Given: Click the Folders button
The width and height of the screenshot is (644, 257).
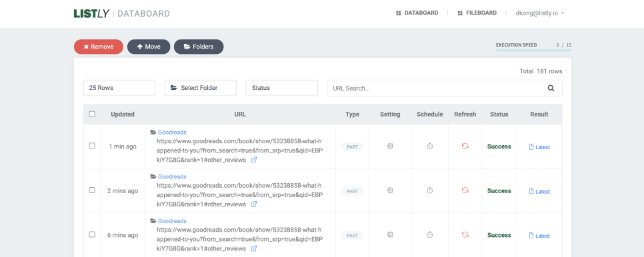Looking at the screenshot, I should pos(199,47).
